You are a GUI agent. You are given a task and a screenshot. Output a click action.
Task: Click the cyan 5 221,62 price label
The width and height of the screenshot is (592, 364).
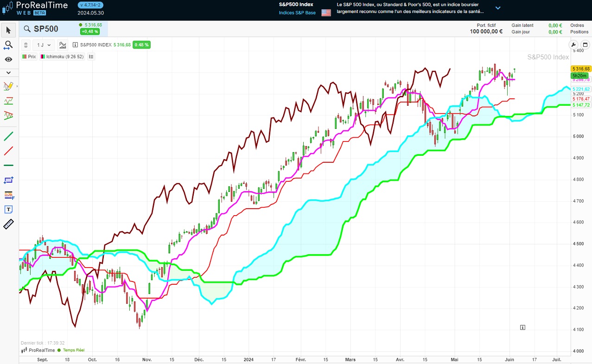(x=581, y=89)
